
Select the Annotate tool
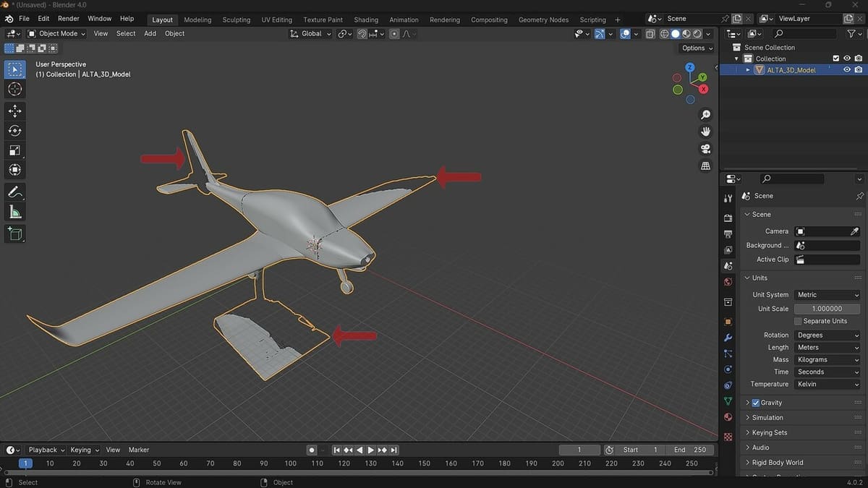coord(14,192)
